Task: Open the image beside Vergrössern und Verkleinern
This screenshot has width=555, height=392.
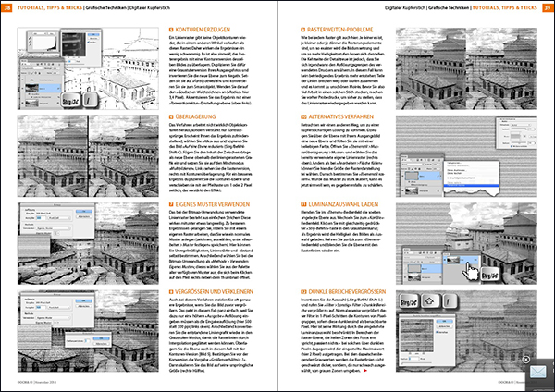Action: tap(88, 331)
